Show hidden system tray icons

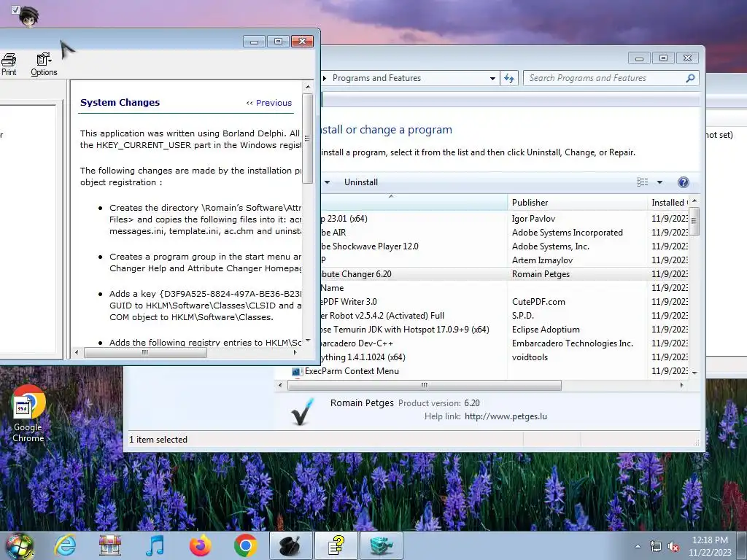click(638, 546)
